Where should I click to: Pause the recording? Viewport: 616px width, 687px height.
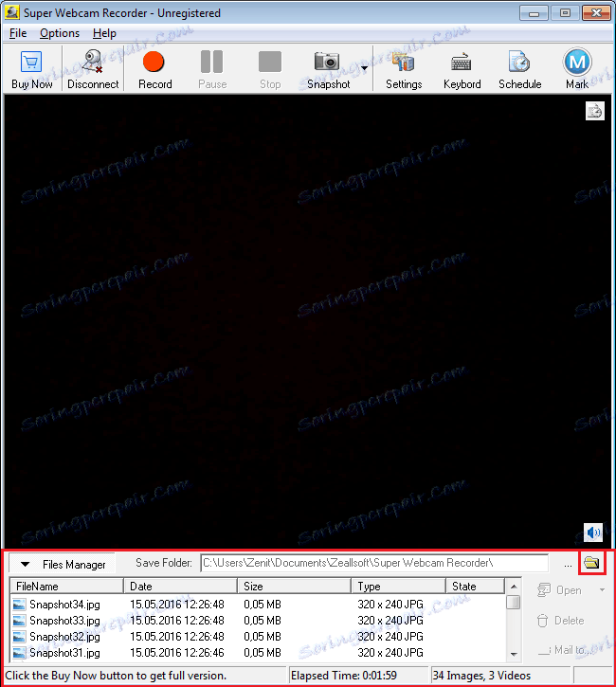pyautogui.click(x=212, y=69)
